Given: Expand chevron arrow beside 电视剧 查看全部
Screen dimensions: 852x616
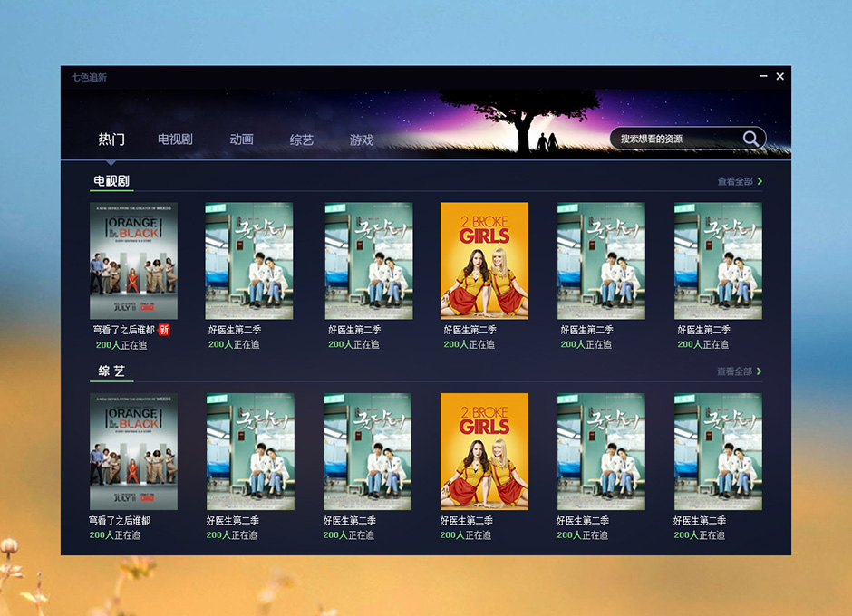Looking at the screenshot, I should point(760,181).
